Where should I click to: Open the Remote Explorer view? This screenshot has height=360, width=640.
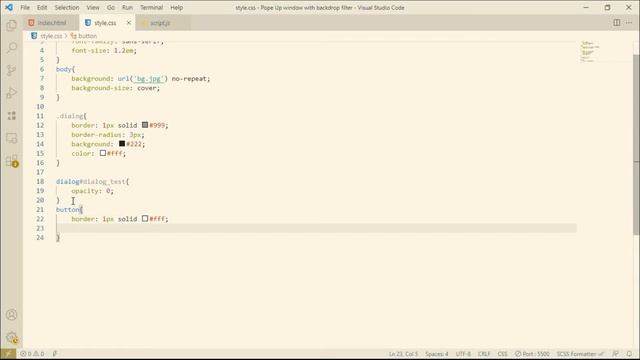pyautogui.click(x=11, y=138)
